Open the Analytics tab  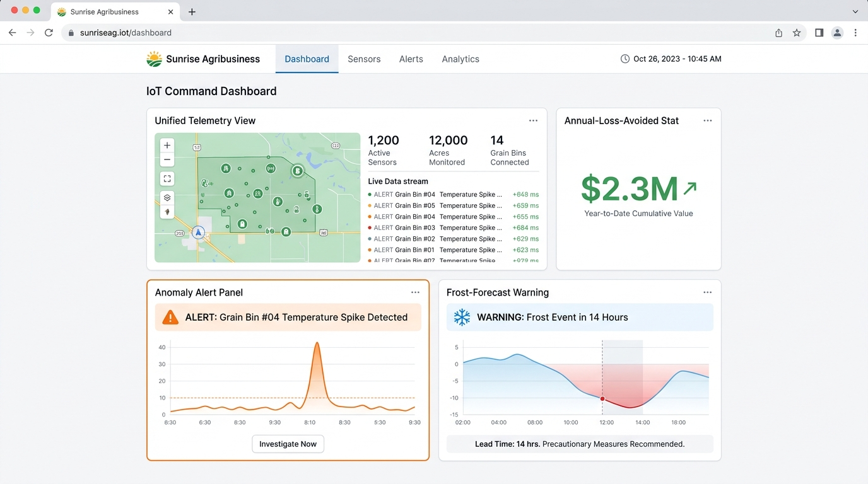point(460,59)
